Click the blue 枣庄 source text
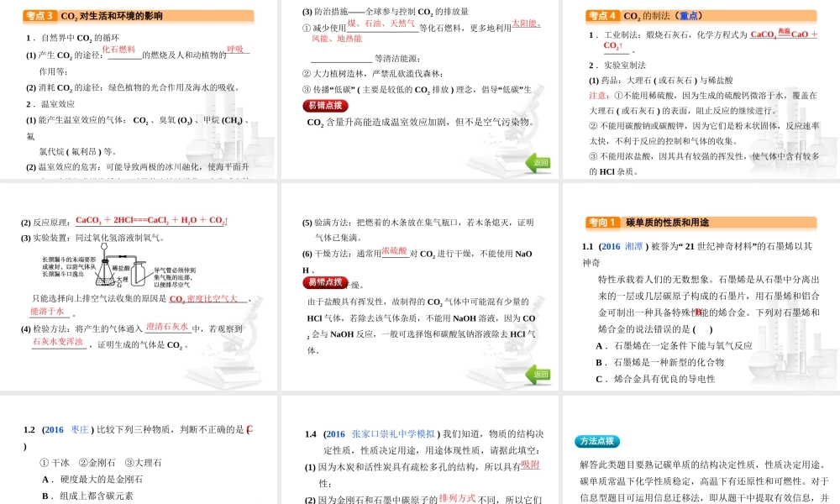The height and width of the screenshot is (504, 840). click(80, 429)
